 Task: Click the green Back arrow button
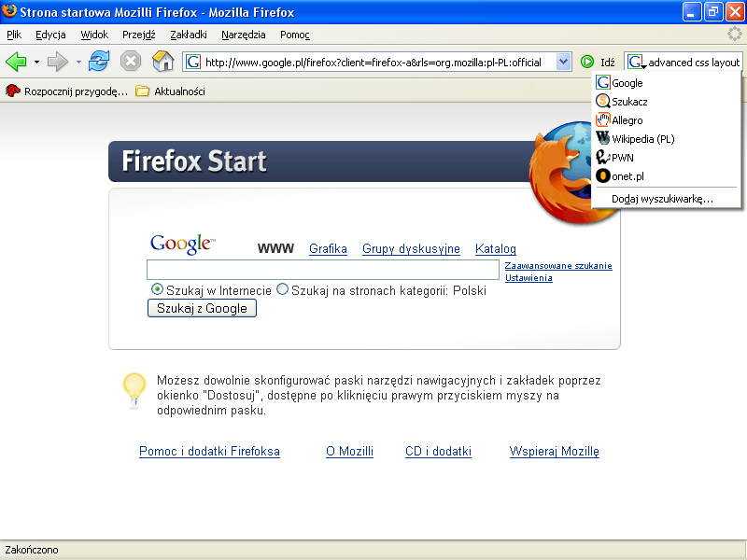click(16, 62)
